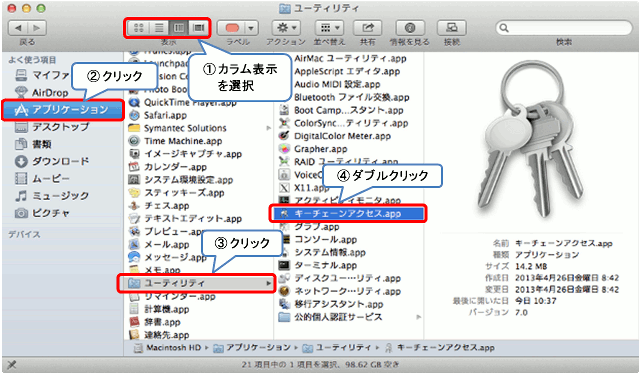This screenshot has width=640, height=374.
Task: Select the ColorSync utility app
Action: 344,123
